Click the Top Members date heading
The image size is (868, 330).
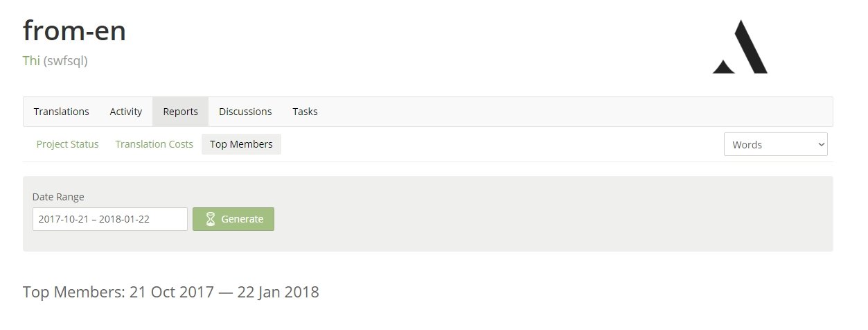171,292
